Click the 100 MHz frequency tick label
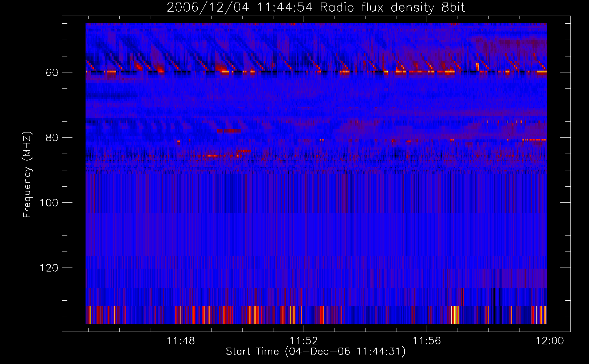Screen dimensions: 589x364 tap(49, 203)
